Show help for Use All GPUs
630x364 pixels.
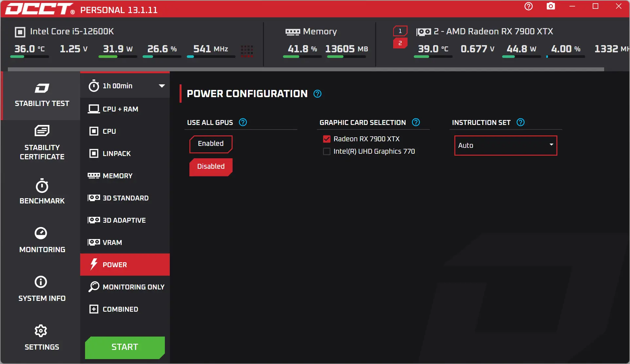tap(243, 122)
